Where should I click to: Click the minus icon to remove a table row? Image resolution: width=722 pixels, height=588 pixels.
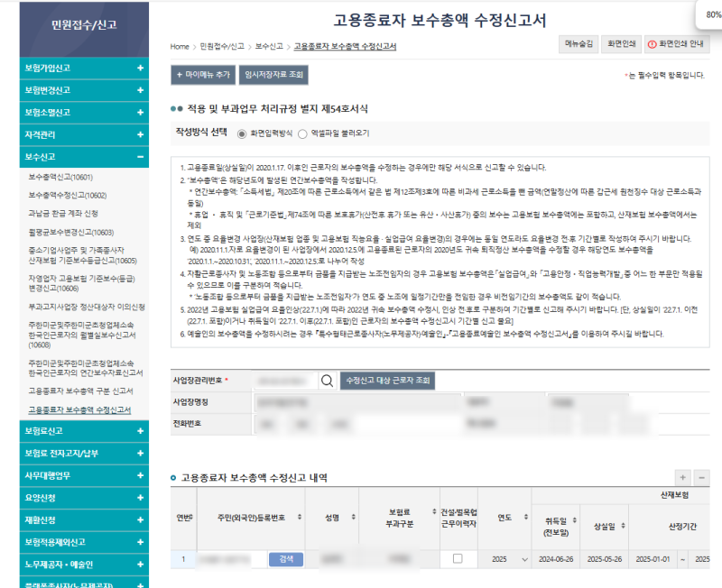click(x=702, y=478)
